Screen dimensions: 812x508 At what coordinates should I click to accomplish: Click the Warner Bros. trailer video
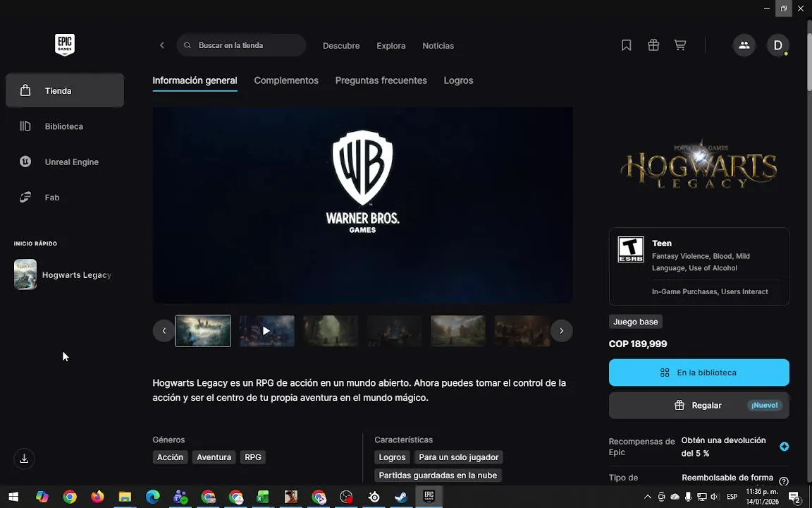click(x=362, y=205)
